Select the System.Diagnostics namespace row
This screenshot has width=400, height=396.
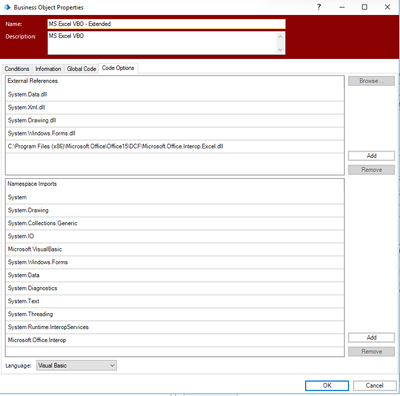[x=175, y=288]
